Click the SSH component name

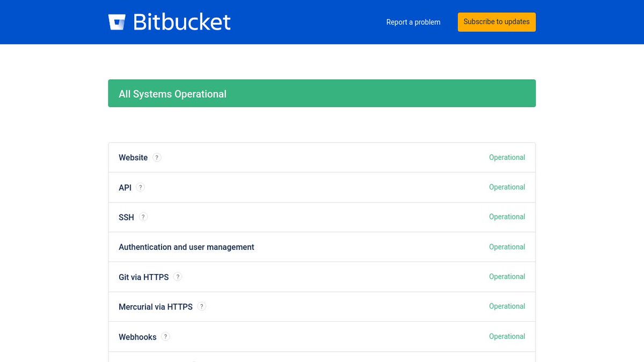tap(126, 217)
